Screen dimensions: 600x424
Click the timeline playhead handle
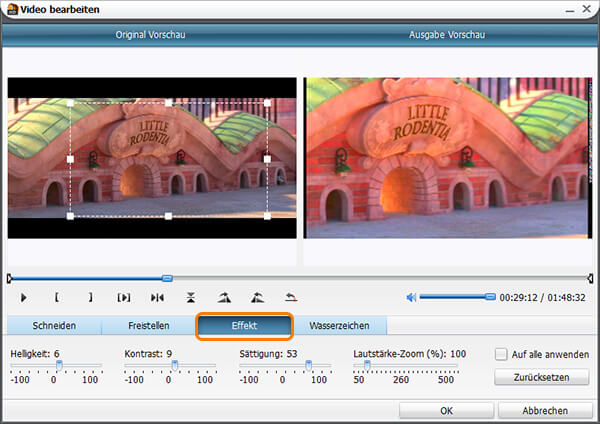click(x=167, y=278)
